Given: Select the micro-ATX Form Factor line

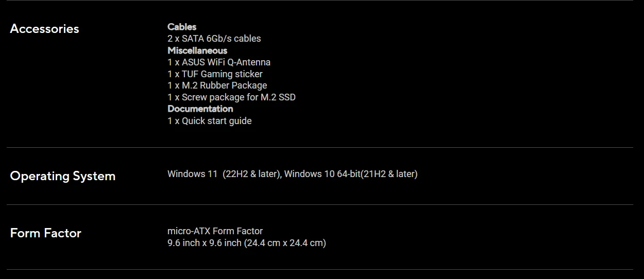Looking at the screenshot, I should (x=215, y=231).
